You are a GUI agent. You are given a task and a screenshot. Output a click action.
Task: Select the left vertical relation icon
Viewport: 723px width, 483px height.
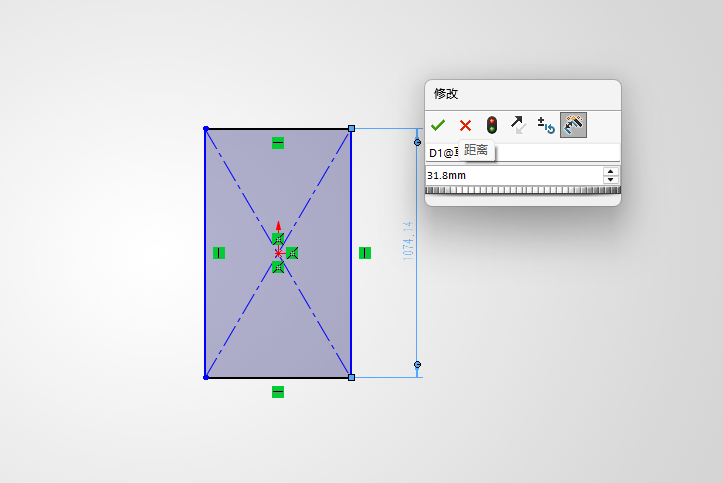tap(219, 253)
